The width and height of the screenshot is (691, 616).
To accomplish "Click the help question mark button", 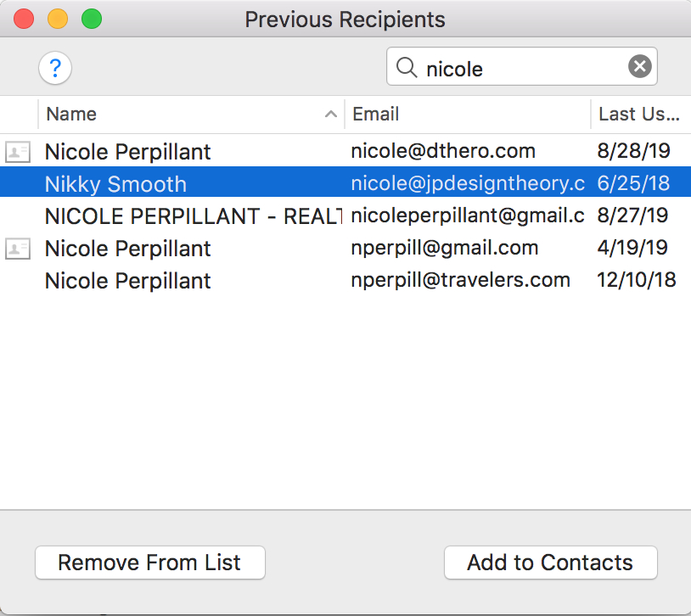I will [x=55, y=68].
